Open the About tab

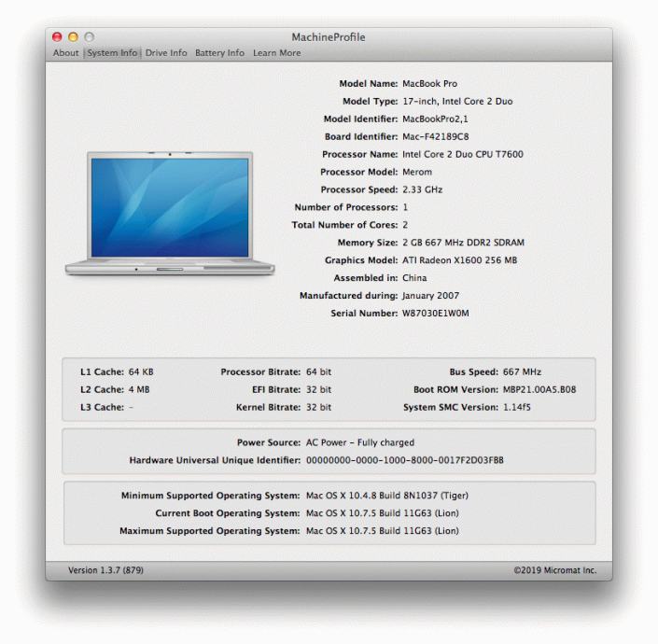click(66, 53)
